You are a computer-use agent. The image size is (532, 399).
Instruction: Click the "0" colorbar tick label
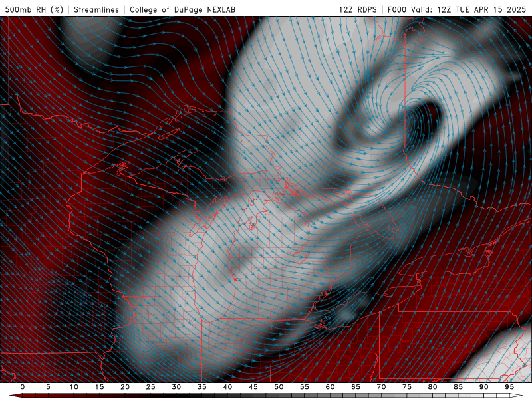pyautogui.click(x=23, y=387)
